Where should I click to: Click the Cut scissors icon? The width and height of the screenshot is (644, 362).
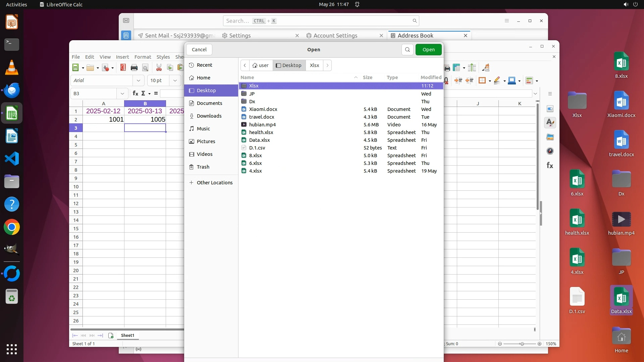159,68
